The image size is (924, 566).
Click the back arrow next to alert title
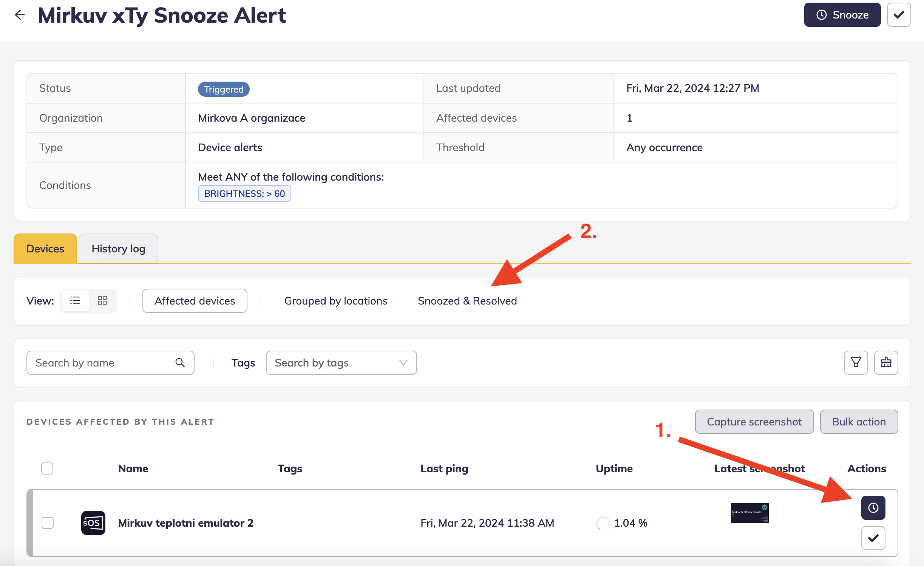tap(20, 15)
